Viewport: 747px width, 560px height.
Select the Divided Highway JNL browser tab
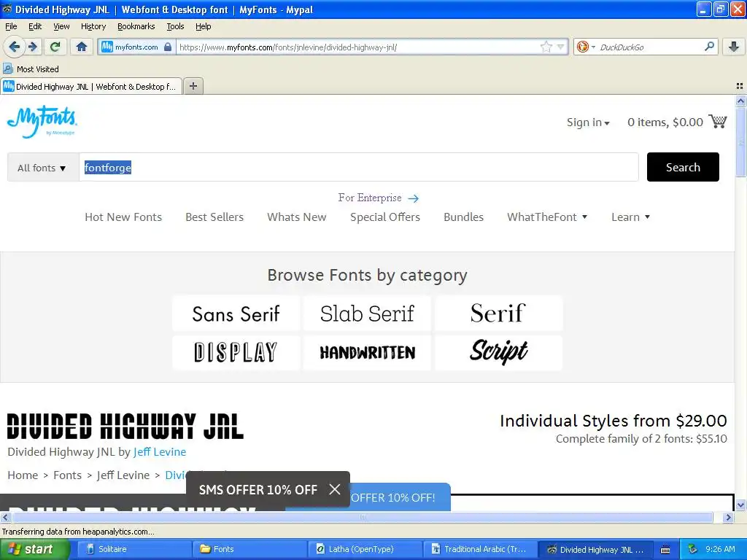point(91,86)
